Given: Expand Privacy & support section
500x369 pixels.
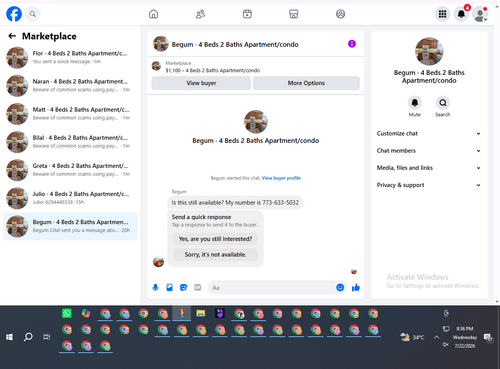Looking at the screenshot, I should [429, 185].
